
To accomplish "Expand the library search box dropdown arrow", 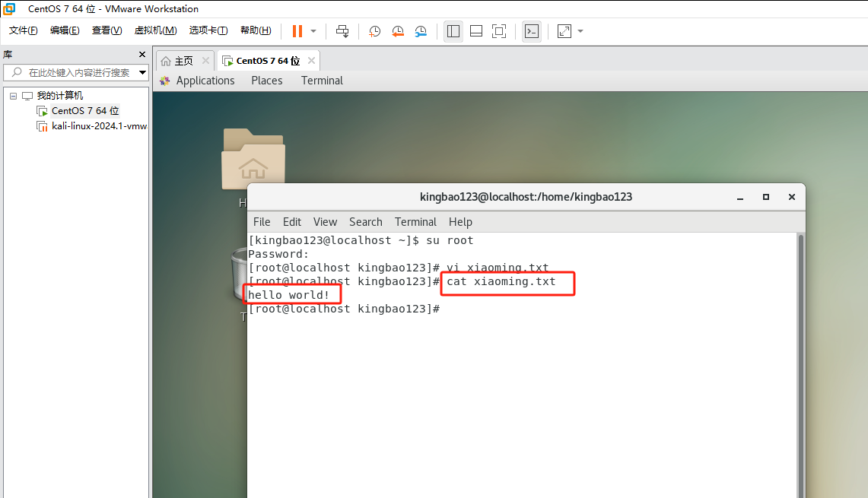I will coord(143,73).
